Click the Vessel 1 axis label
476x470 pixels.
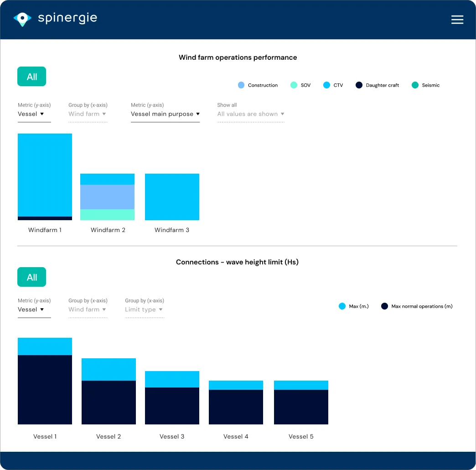[45, 436]
